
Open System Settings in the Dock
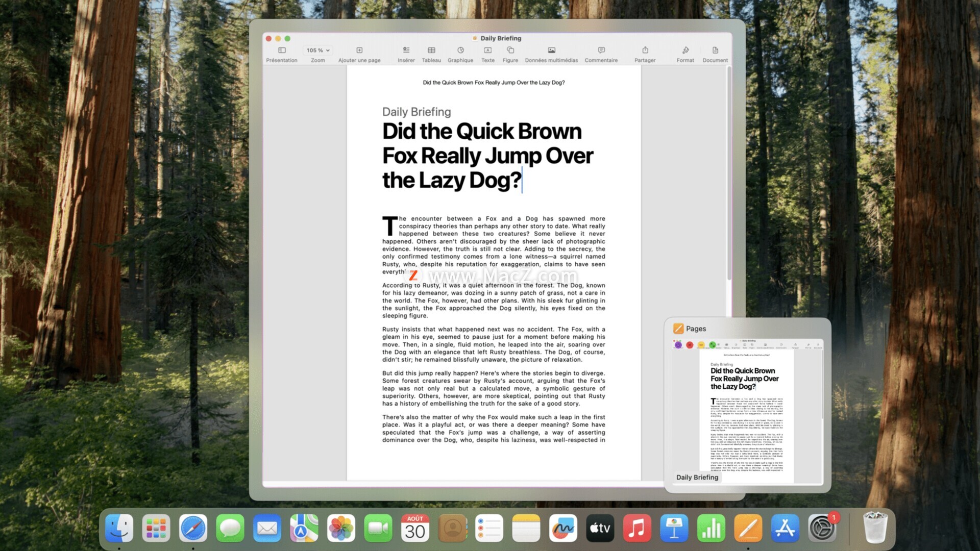tap(822, 528)
